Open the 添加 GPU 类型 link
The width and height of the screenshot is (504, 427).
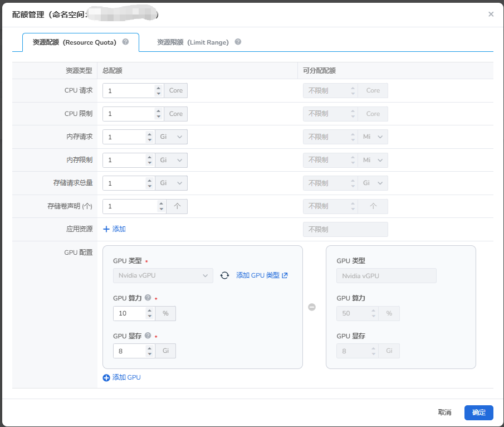262,275
